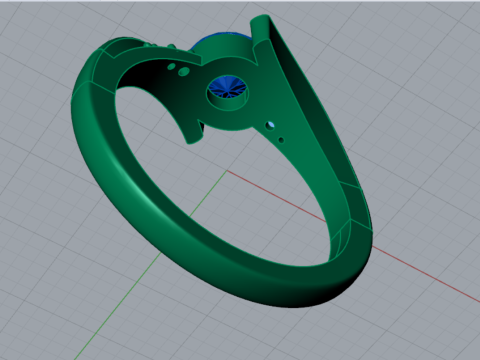Pick the light-blue through hole on ring shoulder
The width and height of the screenshot is (480, 360).
tap(271, 125)
